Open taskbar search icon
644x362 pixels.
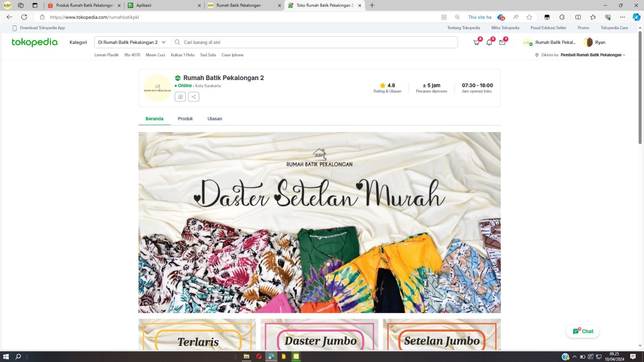click(x=18, y=356)
